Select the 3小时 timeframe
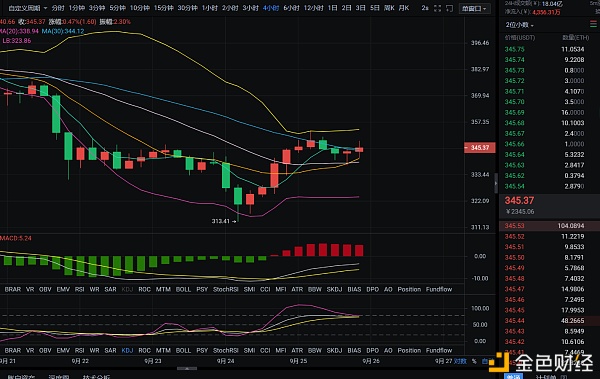 (250, 8)
